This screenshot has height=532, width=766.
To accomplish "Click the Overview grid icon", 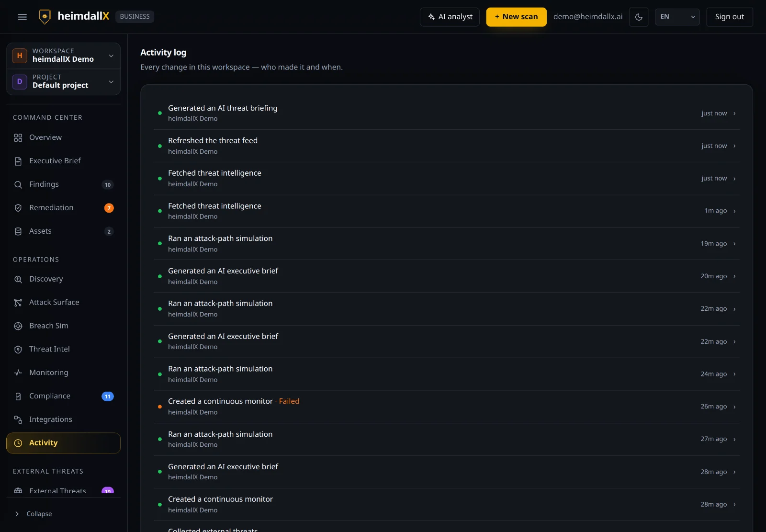I will coord(18,138).
